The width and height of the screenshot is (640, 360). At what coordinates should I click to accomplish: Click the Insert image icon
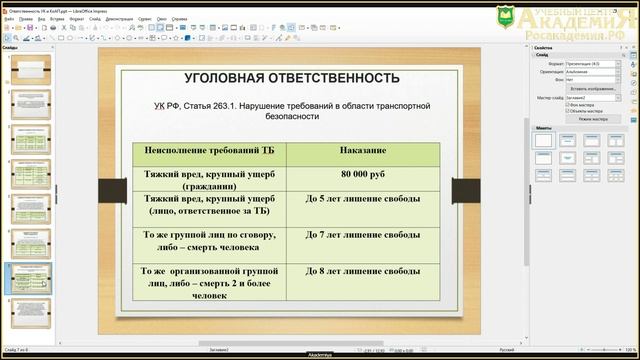click(225, 27)
